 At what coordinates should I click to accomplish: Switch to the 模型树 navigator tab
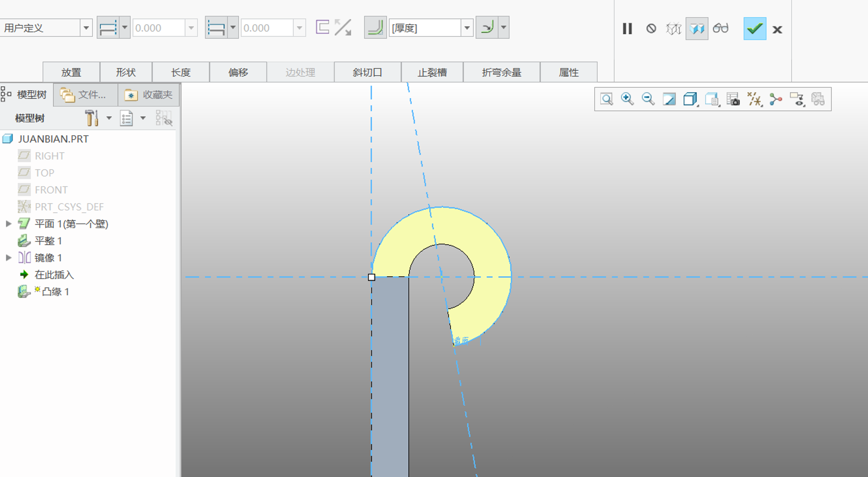tap(26, 95)
